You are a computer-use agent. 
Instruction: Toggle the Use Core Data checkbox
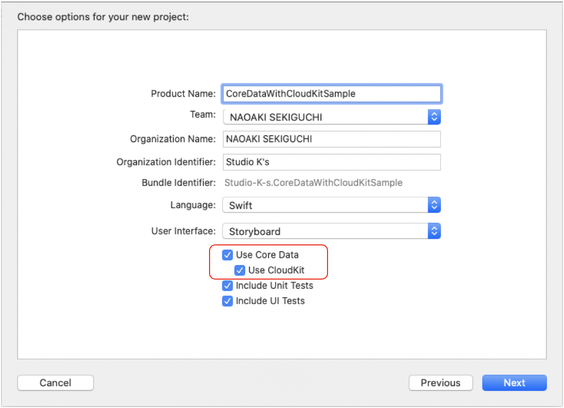pos(227,255)
